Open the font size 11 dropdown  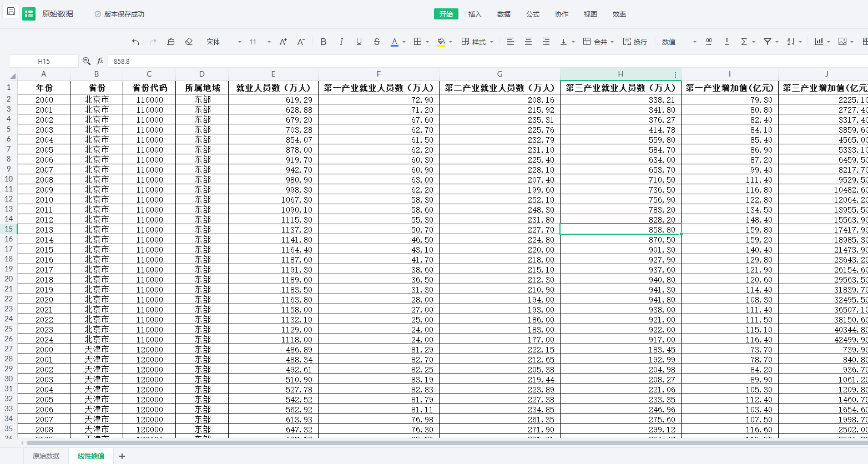(260, 42)
